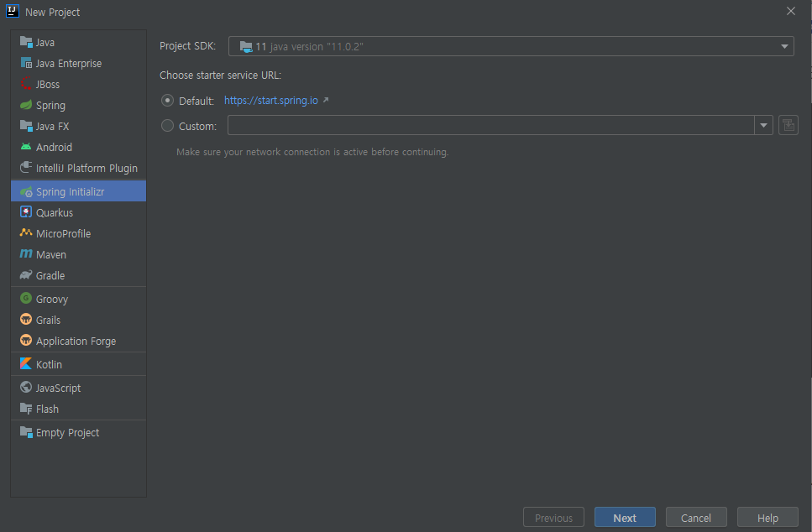
Task: Select the JBoss list entry
Action: pyautogui.click(x=79, y=85)
